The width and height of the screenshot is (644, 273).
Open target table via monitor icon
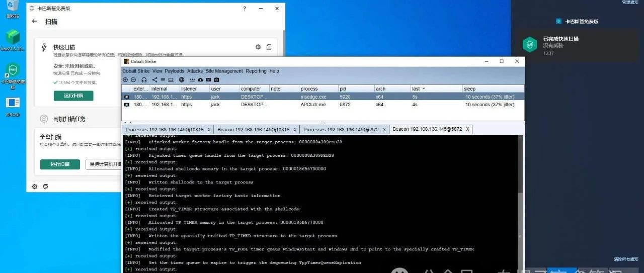coord(171,80)
